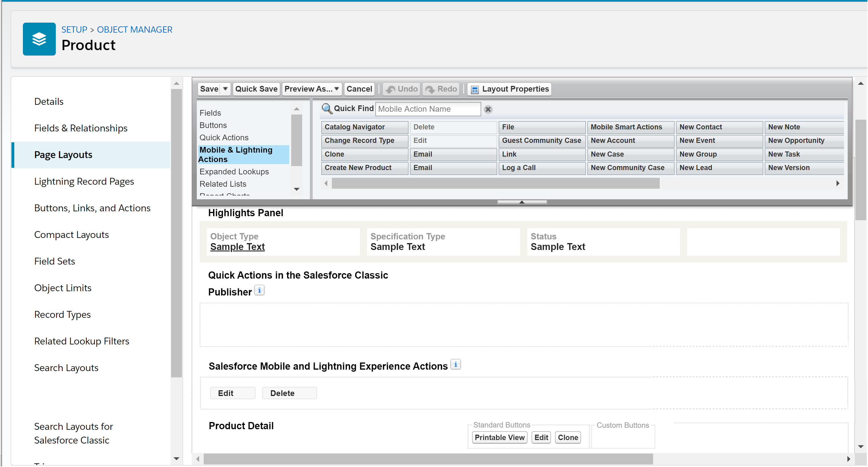
Task: Open Lightning Record Pages
Action: pos(84,182)
